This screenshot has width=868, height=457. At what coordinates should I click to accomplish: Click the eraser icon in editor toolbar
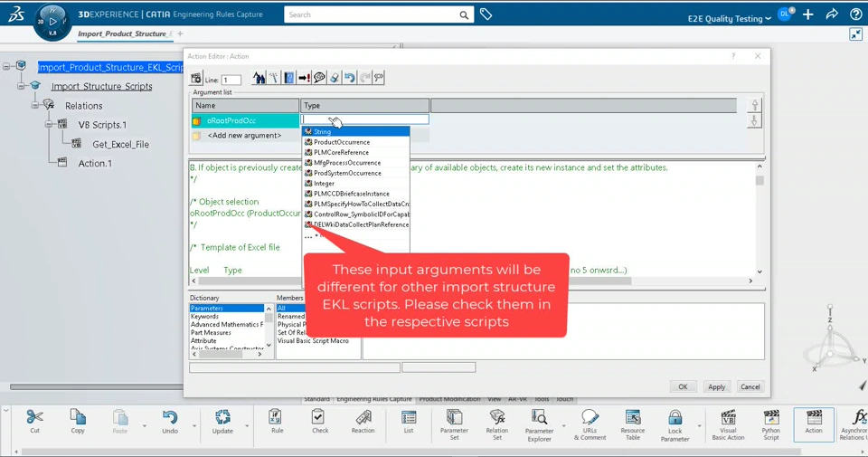335,78
